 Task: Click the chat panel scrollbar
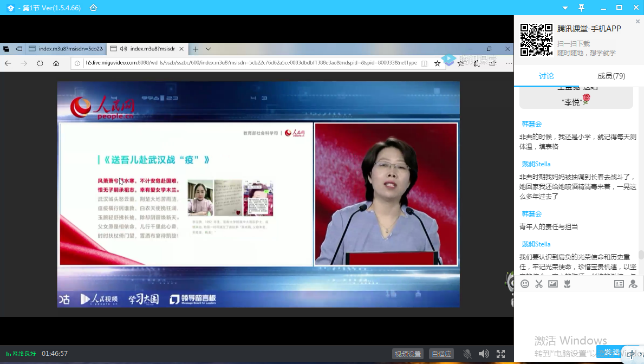pos(641,255)
